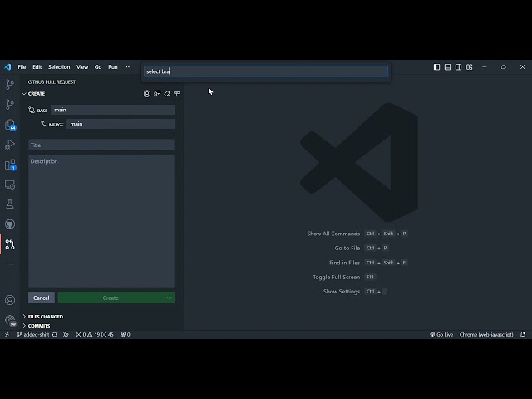Click the pull request Title field
This screenshot has width=532, height=399.
pyautogui.click(x=101, y=145)
